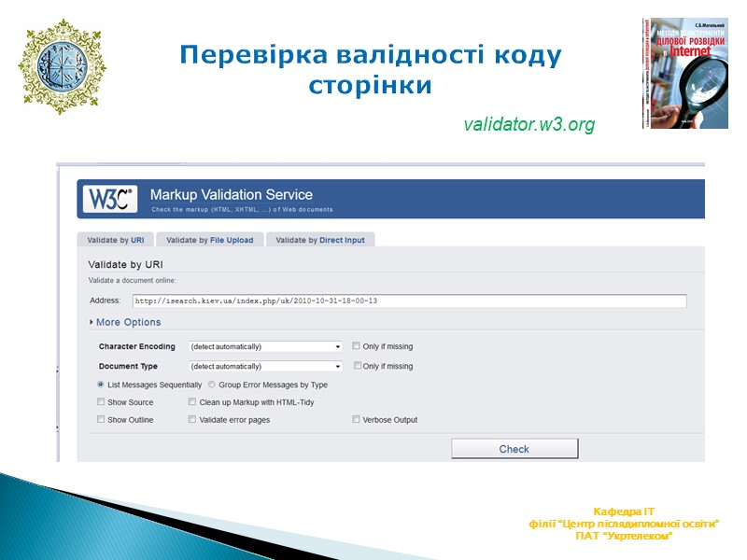Click the 'Кафедра ІТ' footer text
Viewport: 747px width, 560px height.
pos(624,511)
